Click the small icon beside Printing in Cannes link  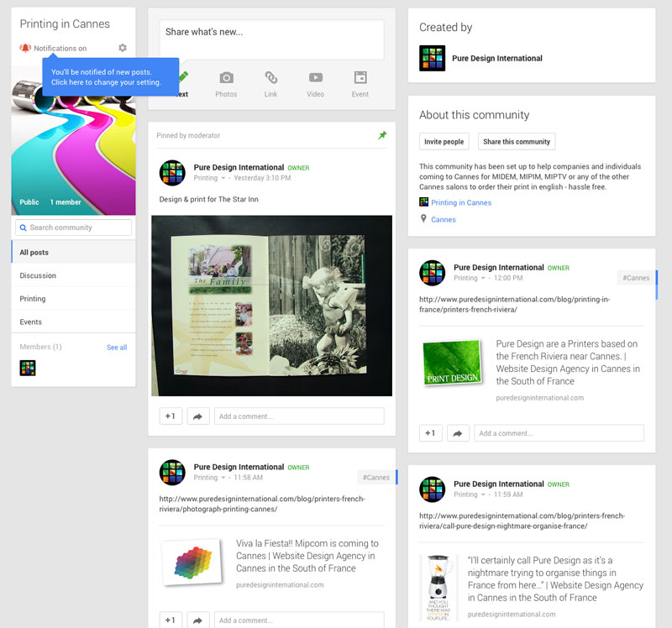tap(424, 202)
